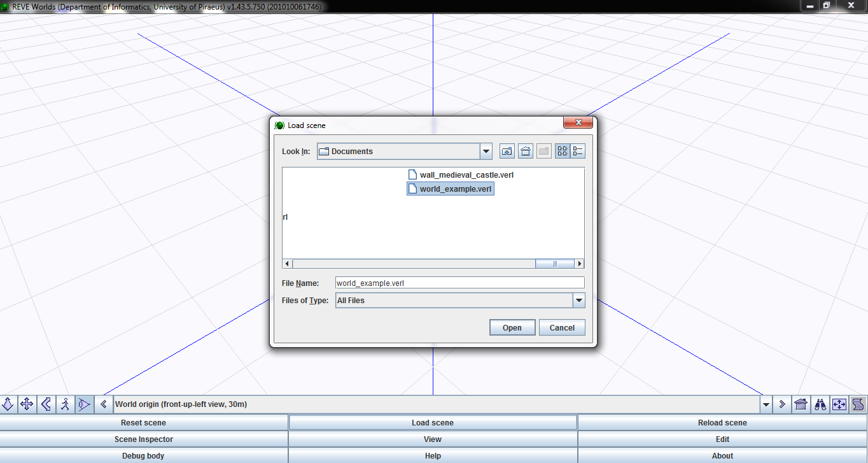Click the binoculars look-at icon
Image resolution: width=868 pixels, height=463 pixels.
tap(820, 404)
